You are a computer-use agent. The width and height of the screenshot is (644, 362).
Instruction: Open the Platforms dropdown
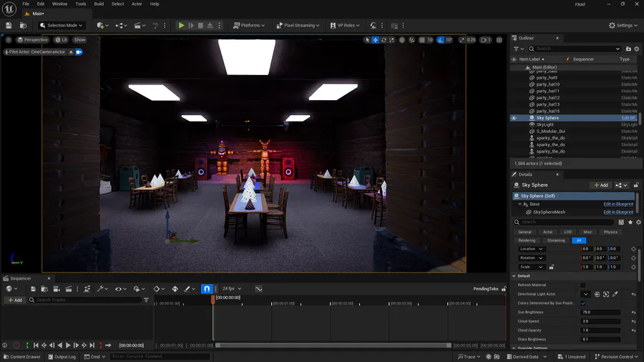(249, 26)
